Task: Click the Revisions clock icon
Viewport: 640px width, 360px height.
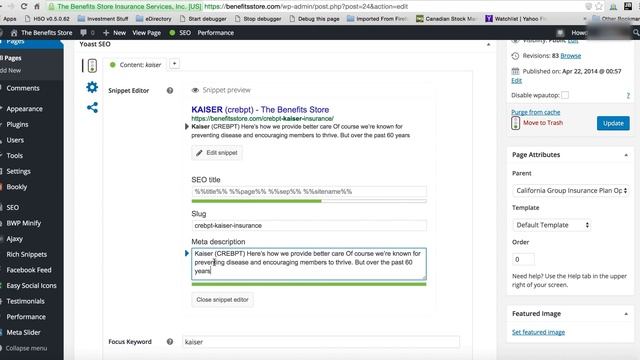Action: [516, 56]
